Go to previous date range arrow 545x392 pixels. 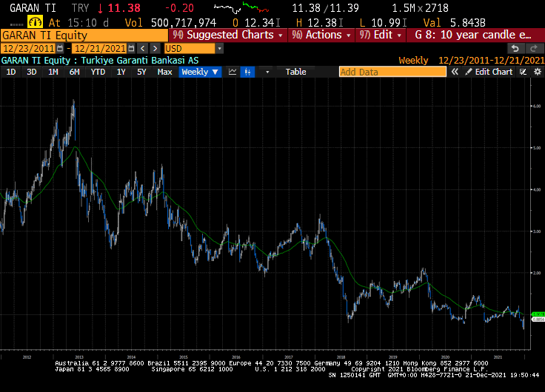142,49
